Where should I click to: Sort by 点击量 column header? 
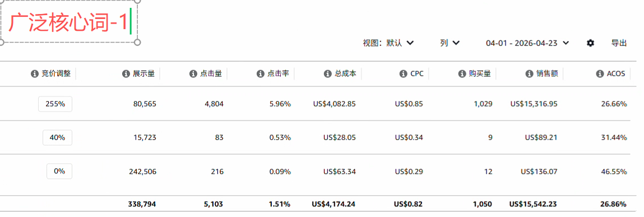click(211, 73)
